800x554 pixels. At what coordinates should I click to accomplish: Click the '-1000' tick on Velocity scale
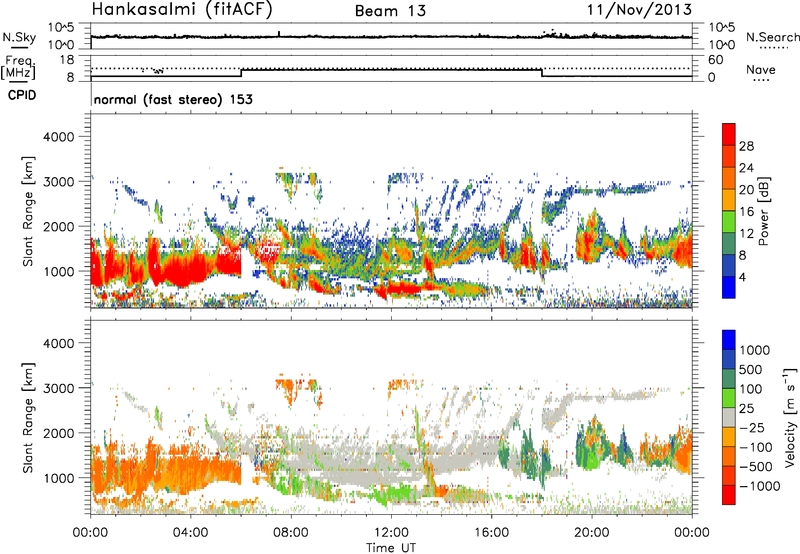[x=759, y=486]
